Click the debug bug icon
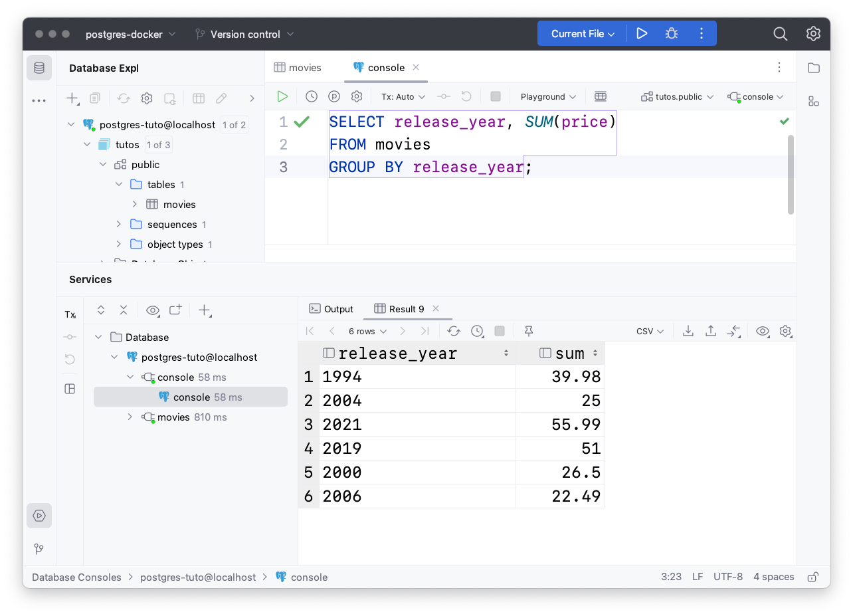The image size is (853, 616). (x=672, y=33)
